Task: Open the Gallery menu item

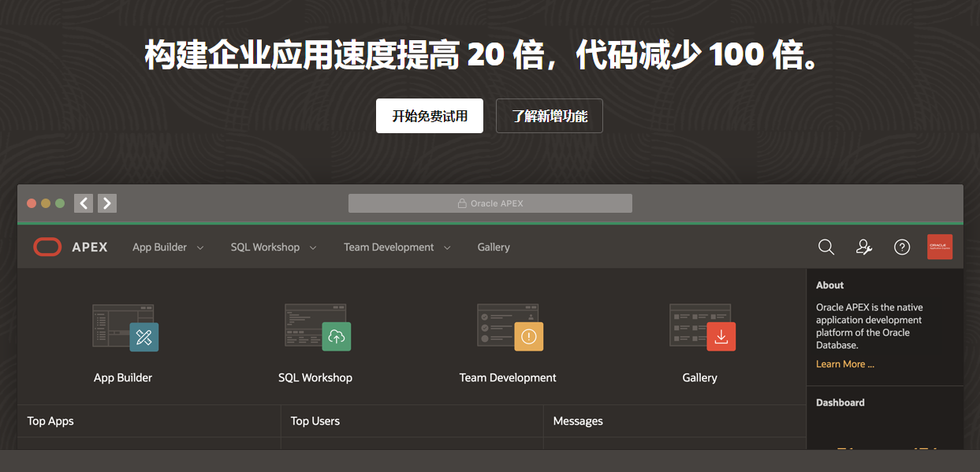Action: (x=494, y=247)
